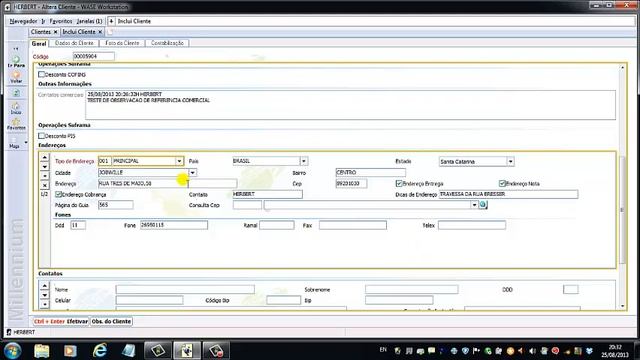Click the CEP lookup globe icon

click(483, 204)
